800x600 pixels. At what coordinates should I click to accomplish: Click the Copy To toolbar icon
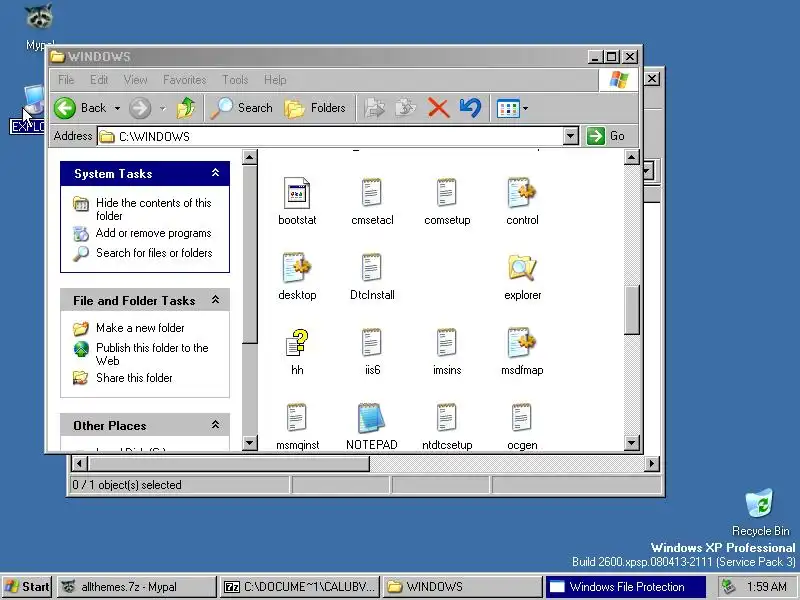(407, 108)
